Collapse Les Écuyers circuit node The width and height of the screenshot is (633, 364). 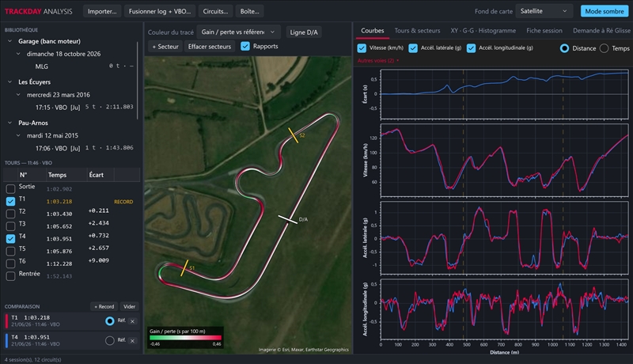coord(9,82)
